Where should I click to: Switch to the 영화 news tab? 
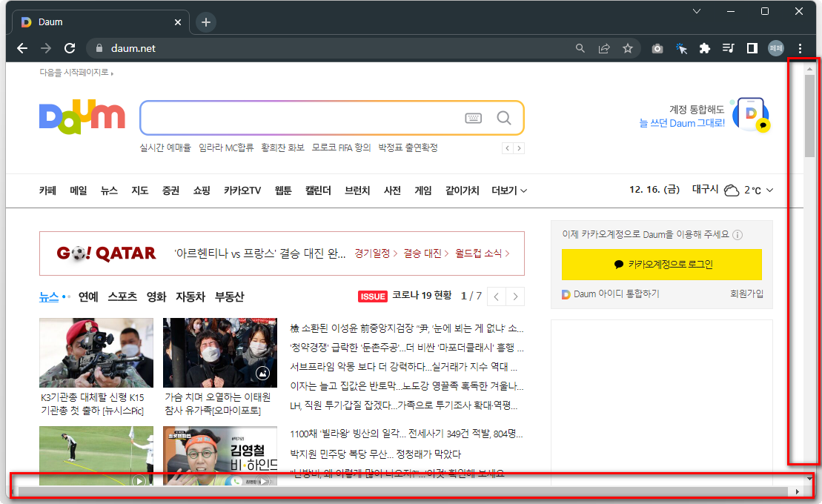pyautogui.click(x=156, y=296)
